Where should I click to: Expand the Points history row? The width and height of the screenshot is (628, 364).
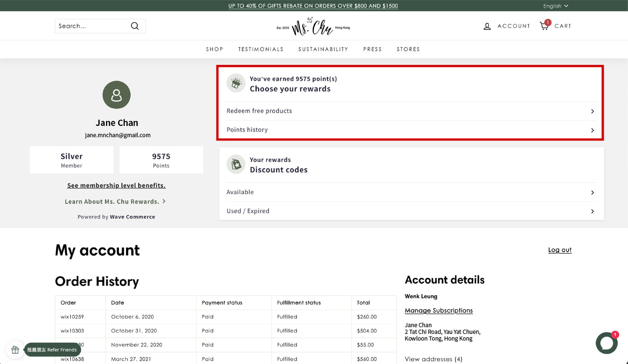click(x=410, y=130)
